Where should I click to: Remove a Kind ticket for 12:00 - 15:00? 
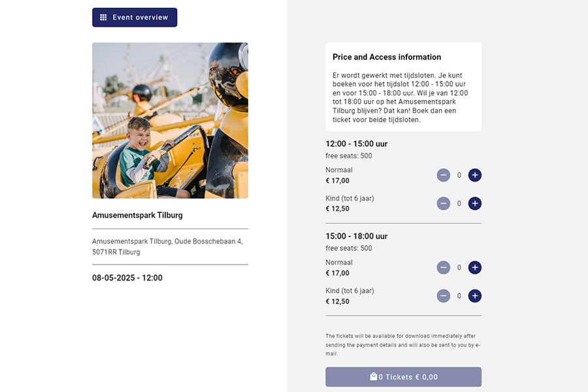pos(444,203)
